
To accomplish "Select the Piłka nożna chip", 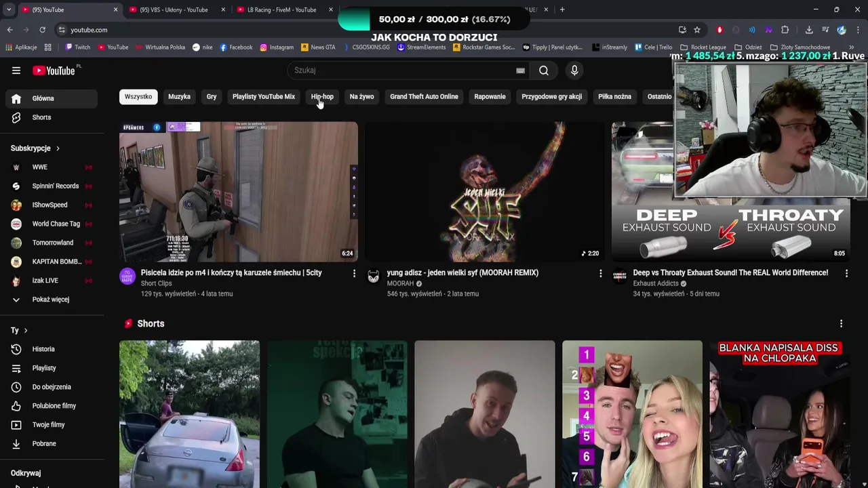I will 614,96.
